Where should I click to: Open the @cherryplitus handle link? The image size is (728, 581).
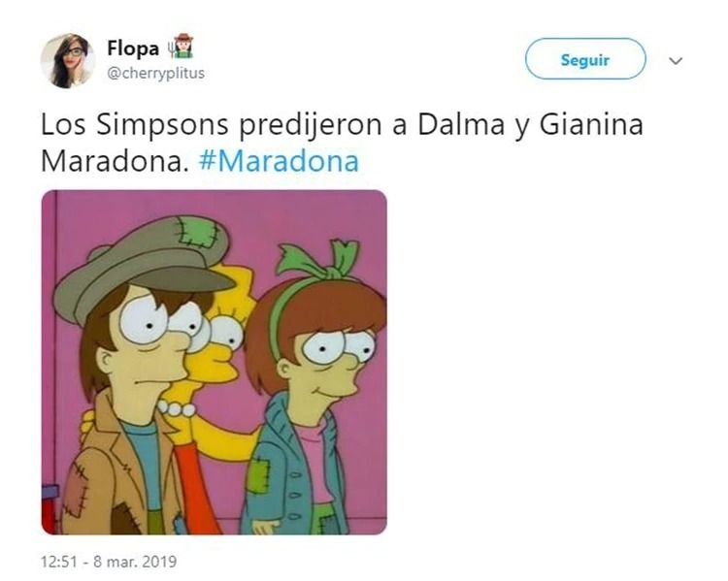156,73
